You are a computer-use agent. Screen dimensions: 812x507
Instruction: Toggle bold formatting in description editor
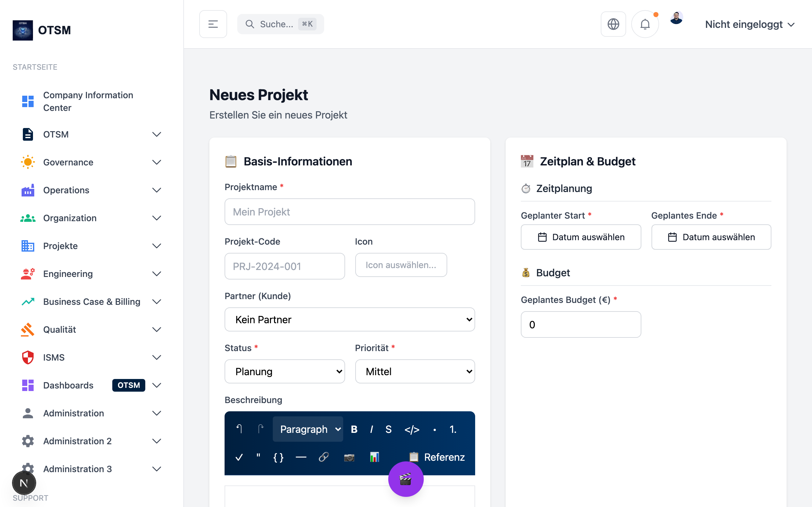click(x=354, y=429)
